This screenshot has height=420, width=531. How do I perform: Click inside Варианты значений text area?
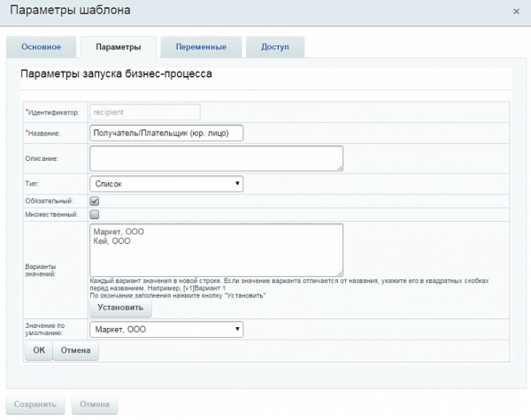216,249
